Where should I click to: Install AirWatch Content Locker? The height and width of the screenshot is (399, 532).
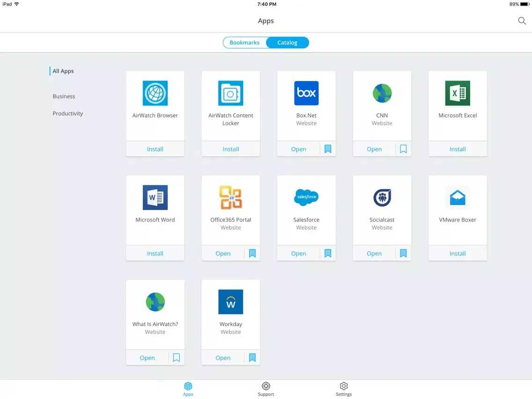coord(231,149)
